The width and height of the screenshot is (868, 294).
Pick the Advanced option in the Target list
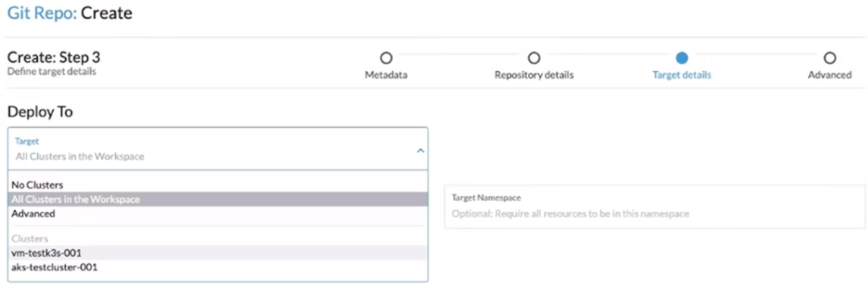33,214
